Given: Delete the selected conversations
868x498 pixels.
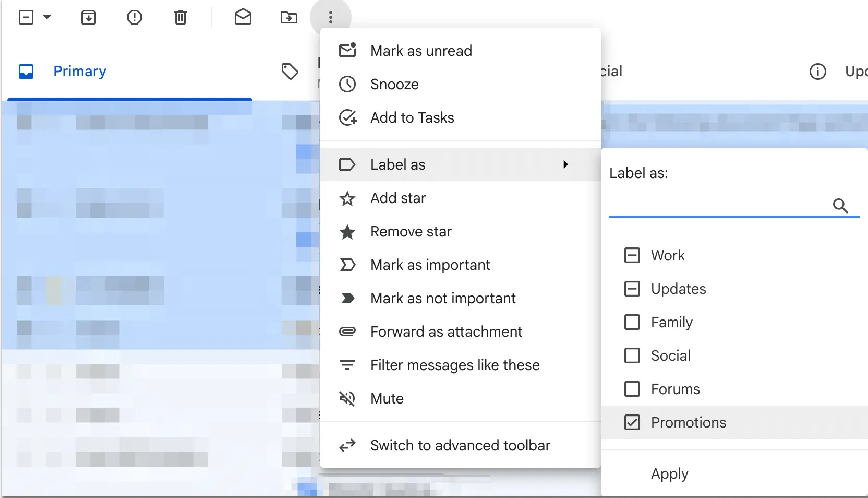Looking at the screenshot, I should point(180,17).
